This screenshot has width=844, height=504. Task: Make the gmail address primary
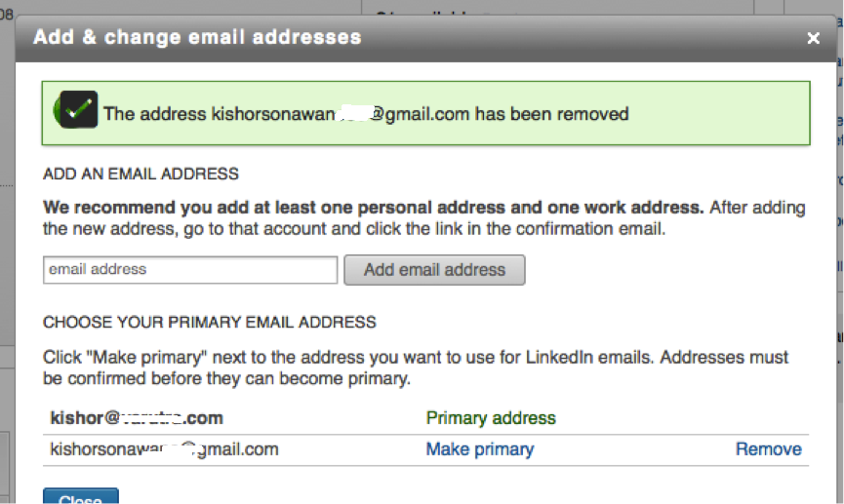480,449
